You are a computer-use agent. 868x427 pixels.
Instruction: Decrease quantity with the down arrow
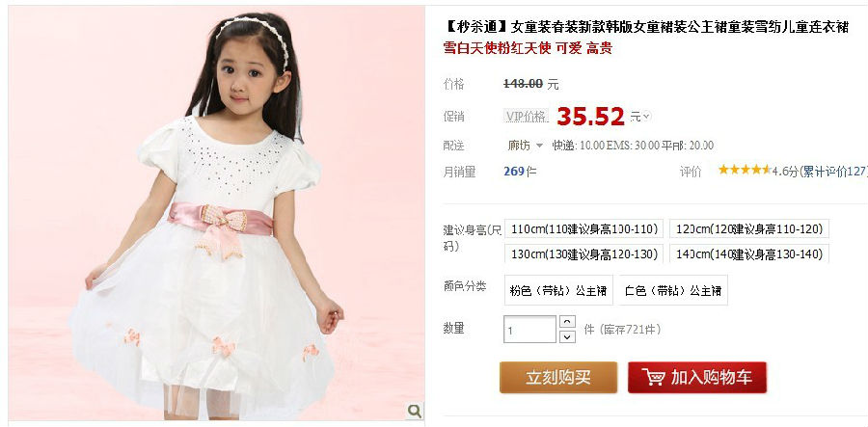[x=567, y=336]
